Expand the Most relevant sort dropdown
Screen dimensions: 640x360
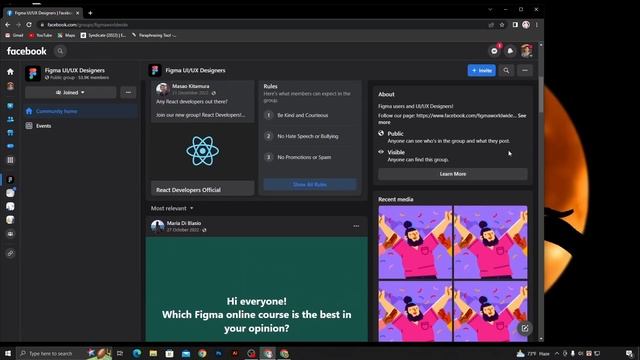pos(172,208)
